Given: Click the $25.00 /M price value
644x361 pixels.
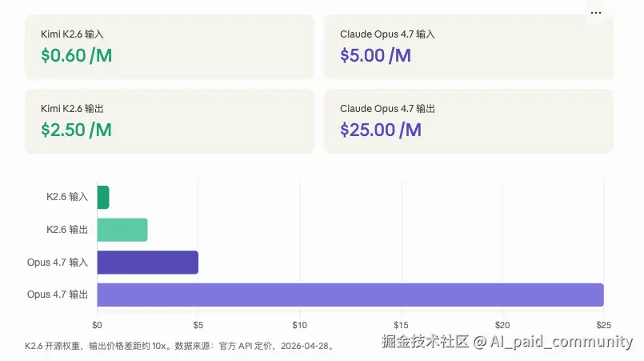Looking at the screenshot, I should [x=381, y=130].
